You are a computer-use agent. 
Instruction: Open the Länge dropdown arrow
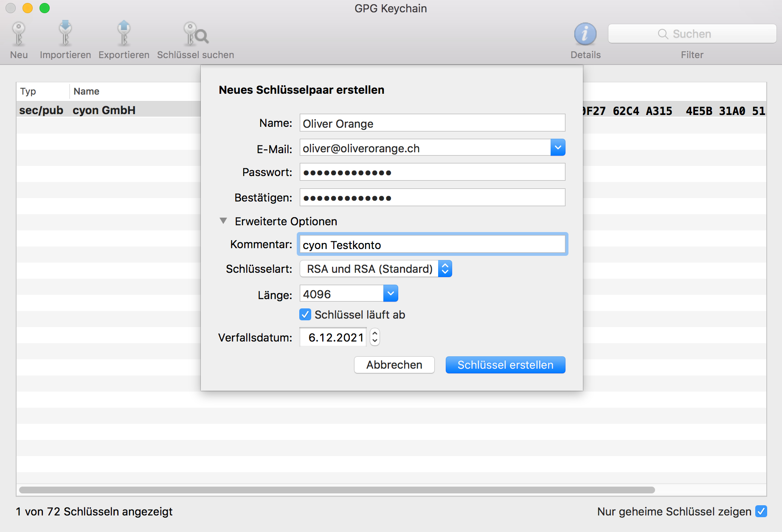pyautogui.click(x=391, y=294)
